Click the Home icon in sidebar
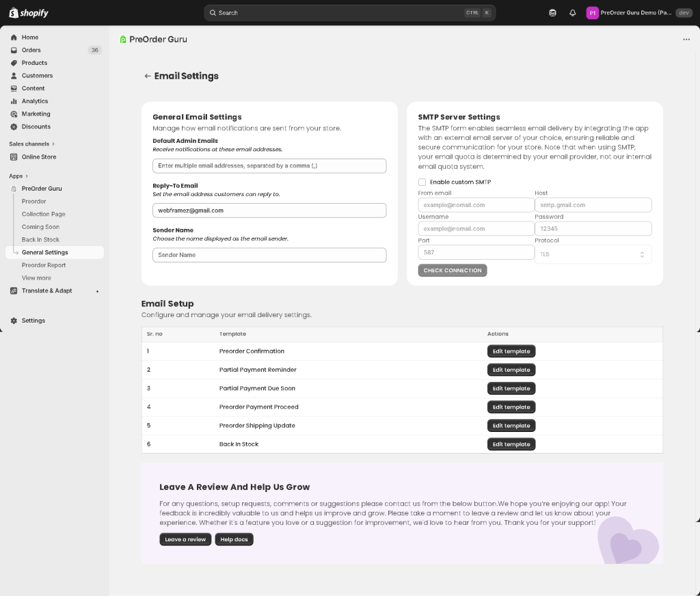700x596 pixels. click(14, 38)
